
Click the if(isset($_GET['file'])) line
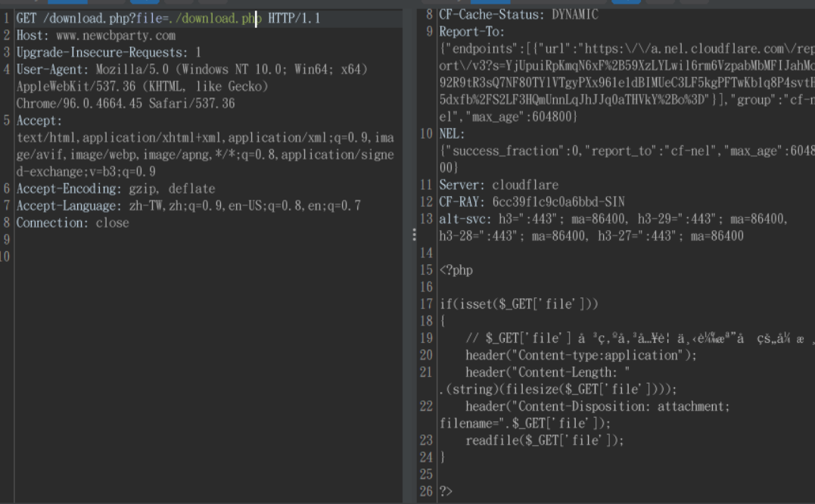(518, 304)
